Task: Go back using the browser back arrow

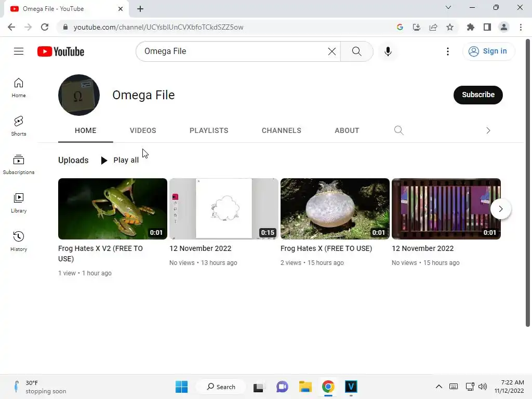Action: (11, 27)
